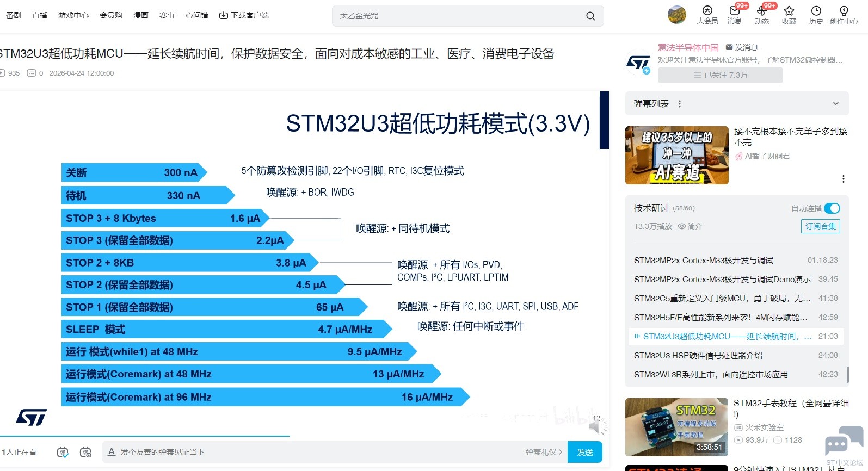This screenshot has width=868, height=471.
Task: Play STM32U3 HSP硬件信号处理器介绍 episode
Action: coord(736,356)
